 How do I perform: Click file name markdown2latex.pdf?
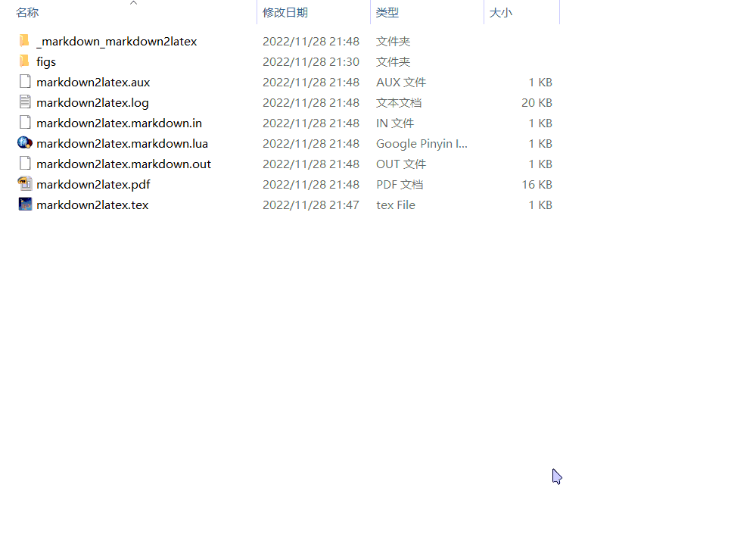point(93,184)
